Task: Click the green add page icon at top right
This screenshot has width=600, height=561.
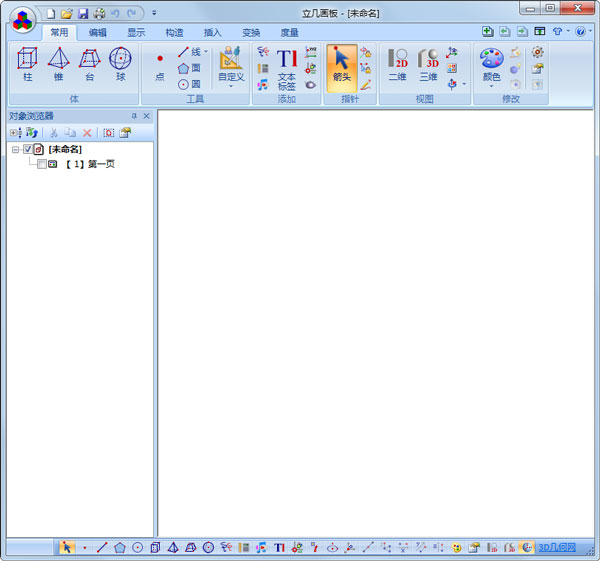Action: (x=488, y=31)
